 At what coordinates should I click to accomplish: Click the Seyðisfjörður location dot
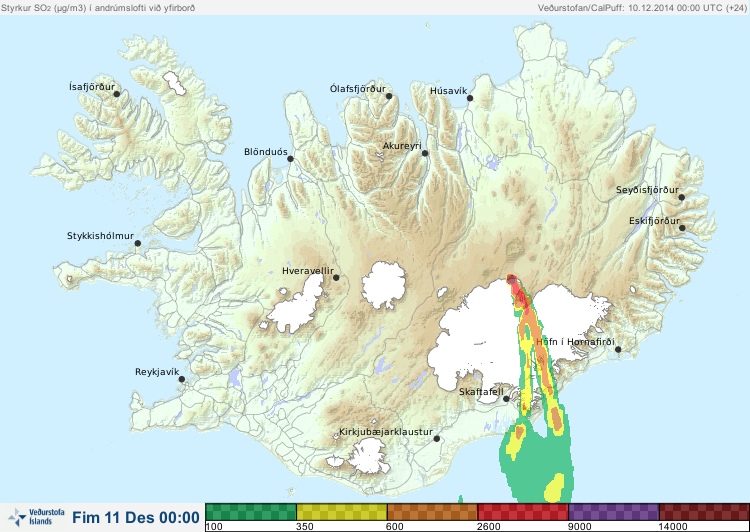(x=682, y=197)
